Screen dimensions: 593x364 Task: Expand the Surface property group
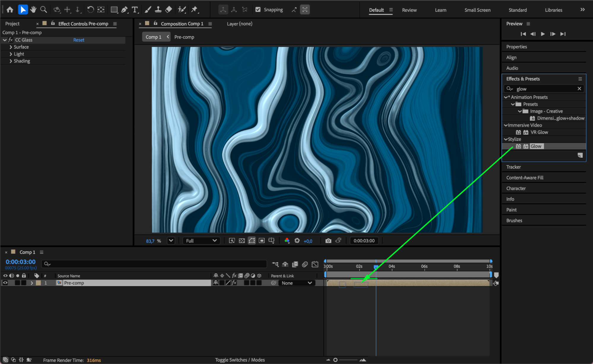click(11, 47)
